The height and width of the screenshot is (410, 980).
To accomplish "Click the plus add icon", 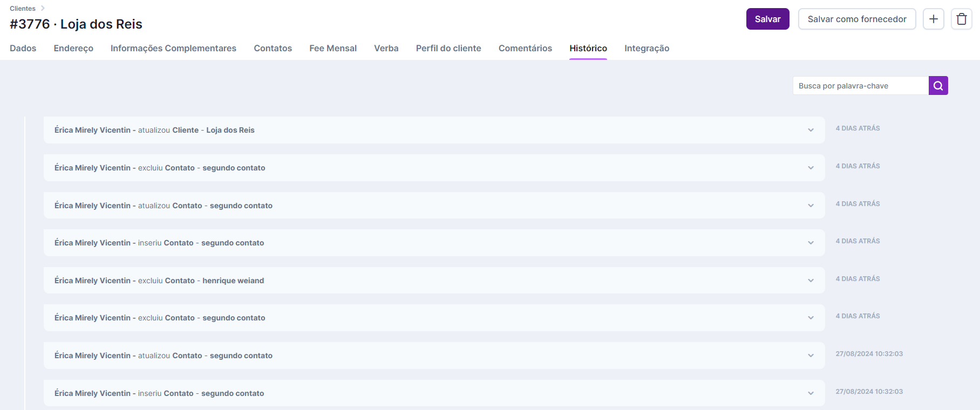I will point(933,19).
